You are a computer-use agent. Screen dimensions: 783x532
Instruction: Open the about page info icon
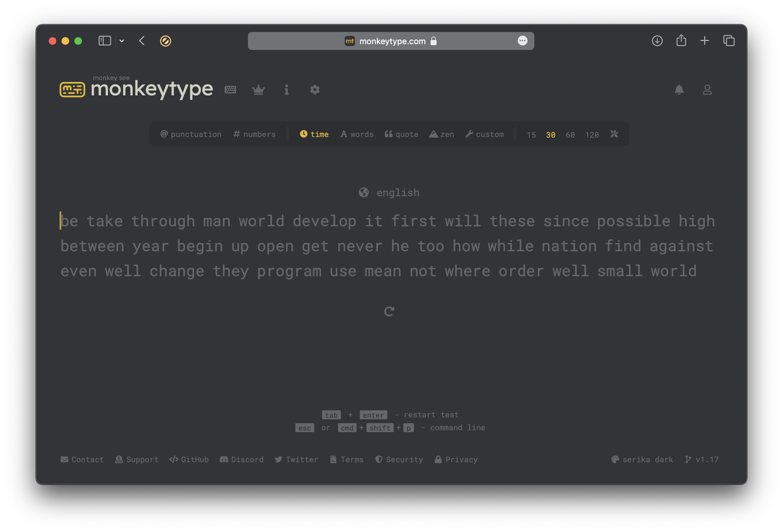pyautogui.click(x=286, y=90)
